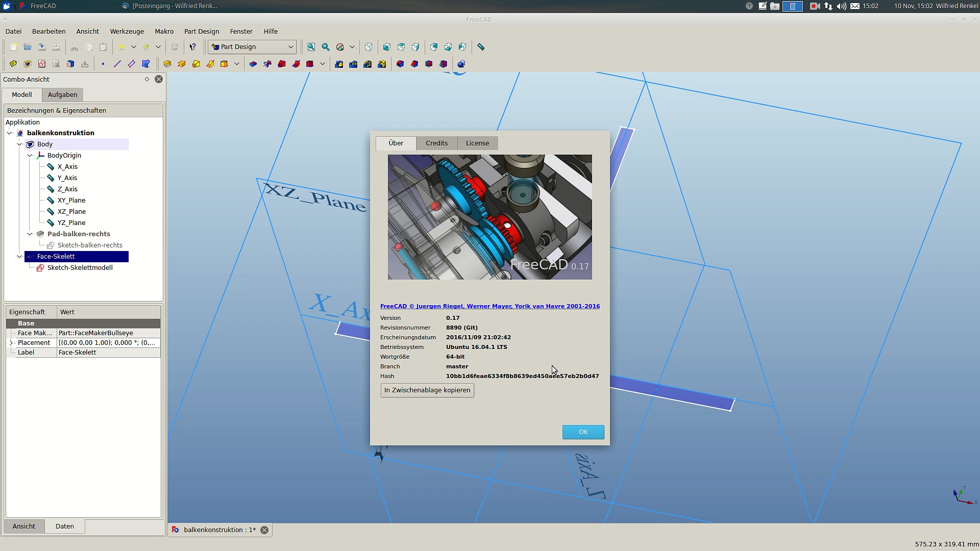This screenshot has width=980, height=551.
Task: Select Sketch-Skelettmodell in the tree
Action: click(x=80, y=268)
